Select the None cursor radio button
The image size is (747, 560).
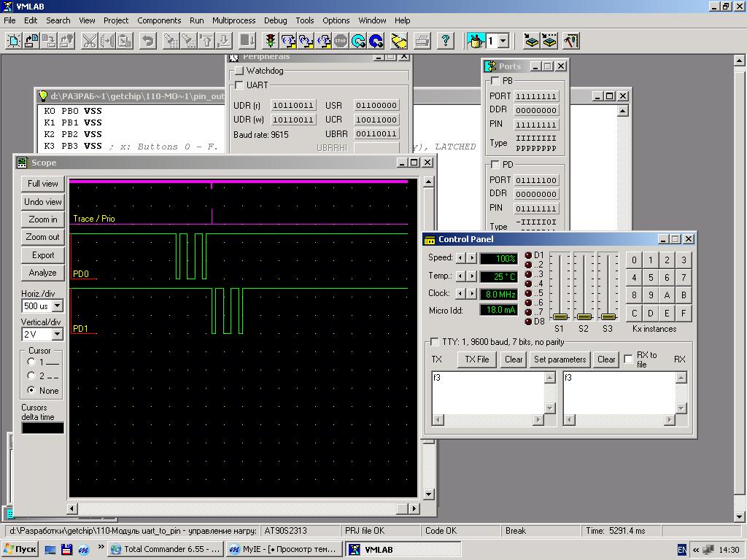pyautogui.click(x=31, y=390)
